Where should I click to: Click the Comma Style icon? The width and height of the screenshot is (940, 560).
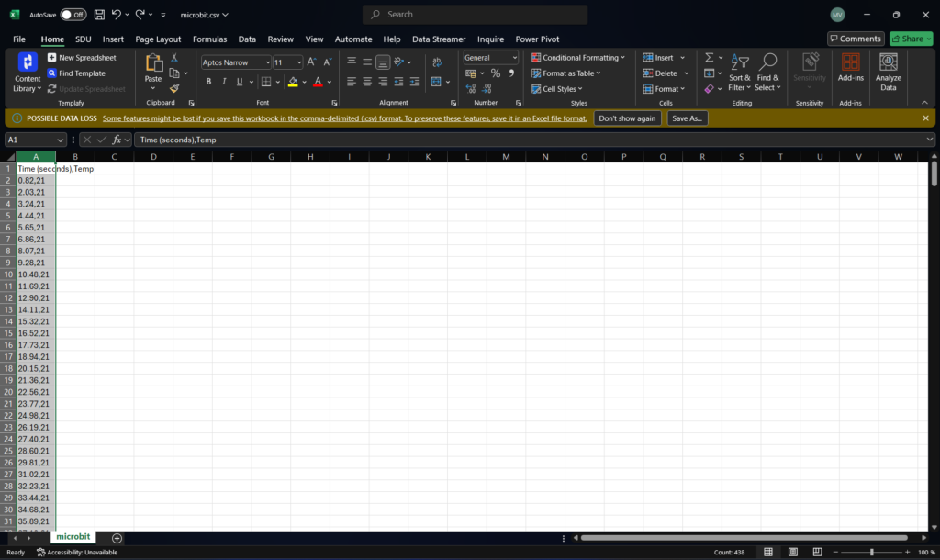pos(511,73)
